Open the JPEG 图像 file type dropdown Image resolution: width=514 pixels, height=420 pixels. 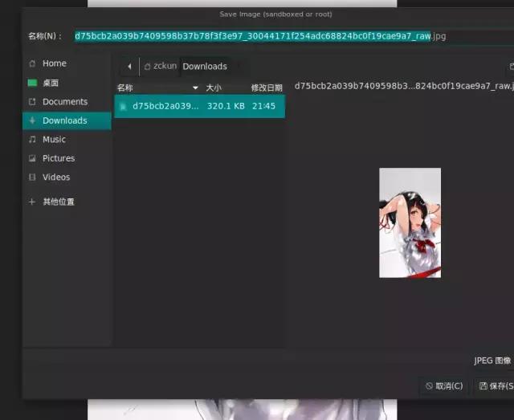[x=492, y=361]
